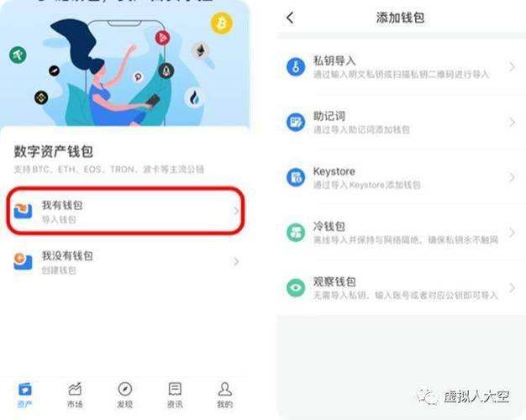Tap the 观察钱包 option text
526x420 pixels.
tap(334, 281)
